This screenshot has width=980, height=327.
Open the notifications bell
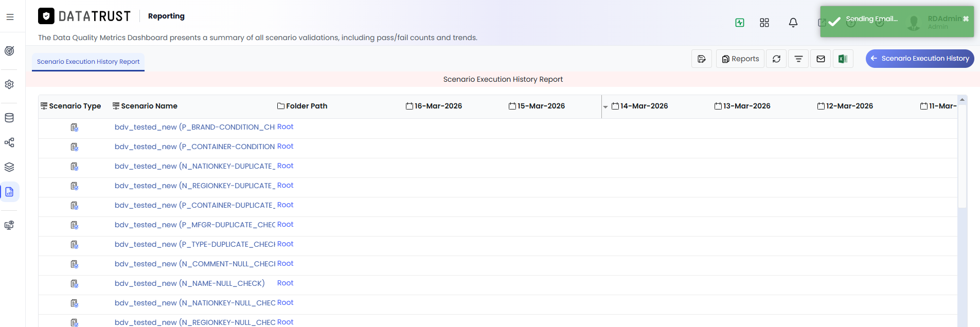793,23
